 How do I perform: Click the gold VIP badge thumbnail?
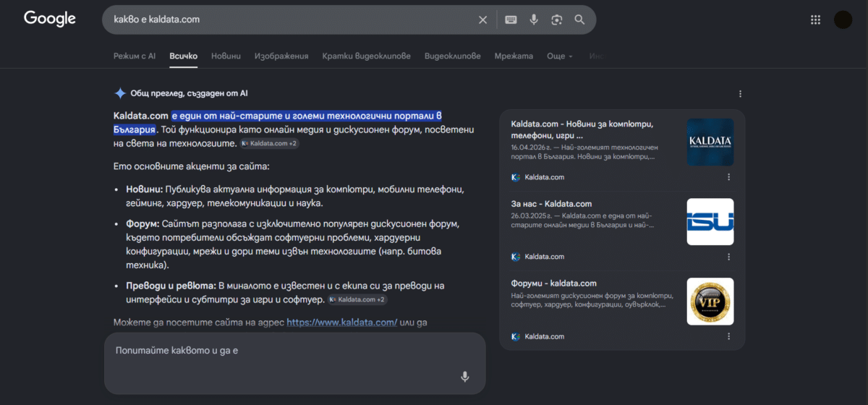[x=710, y=302]
